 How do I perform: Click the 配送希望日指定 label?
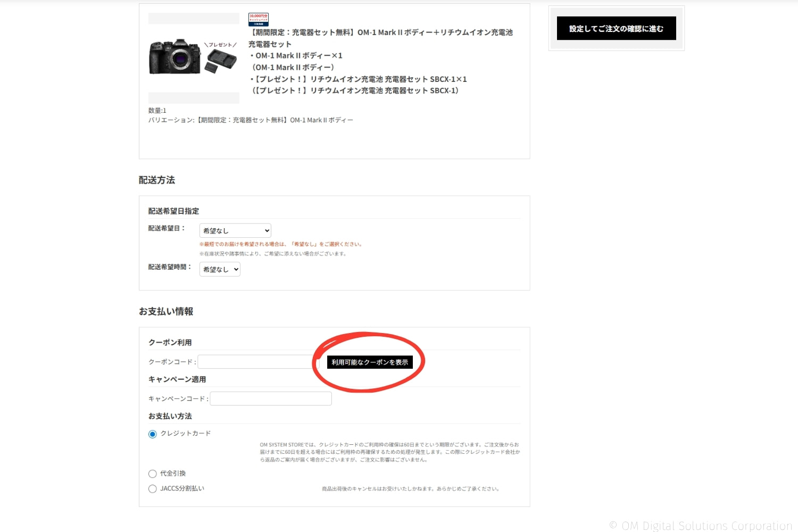coord(173,211)
